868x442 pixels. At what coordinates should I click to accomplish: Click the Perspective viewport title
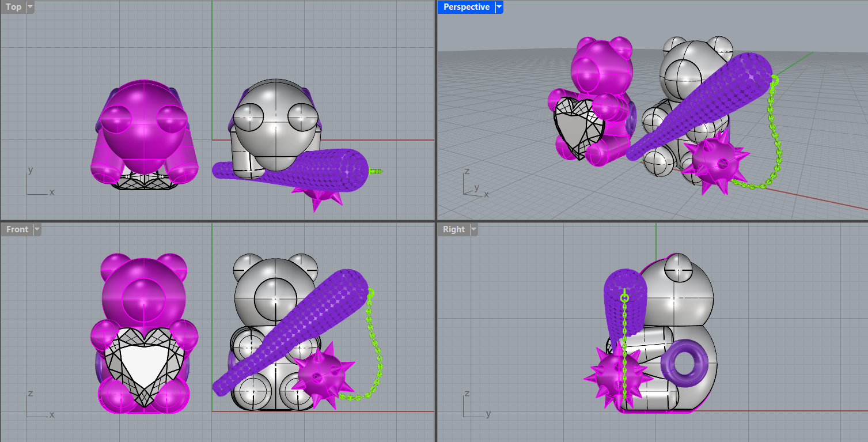(466, 7)
